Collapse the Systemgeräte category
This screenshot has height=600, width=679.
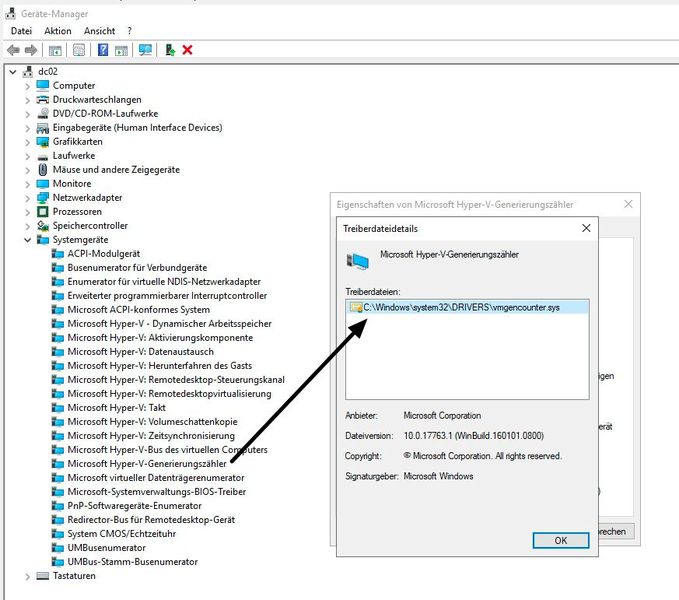point(27,240)
